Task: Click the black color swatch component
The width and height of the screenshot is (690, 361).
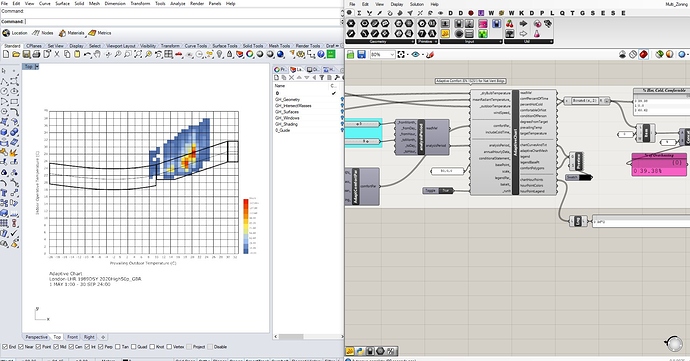Action: (579, 177)
